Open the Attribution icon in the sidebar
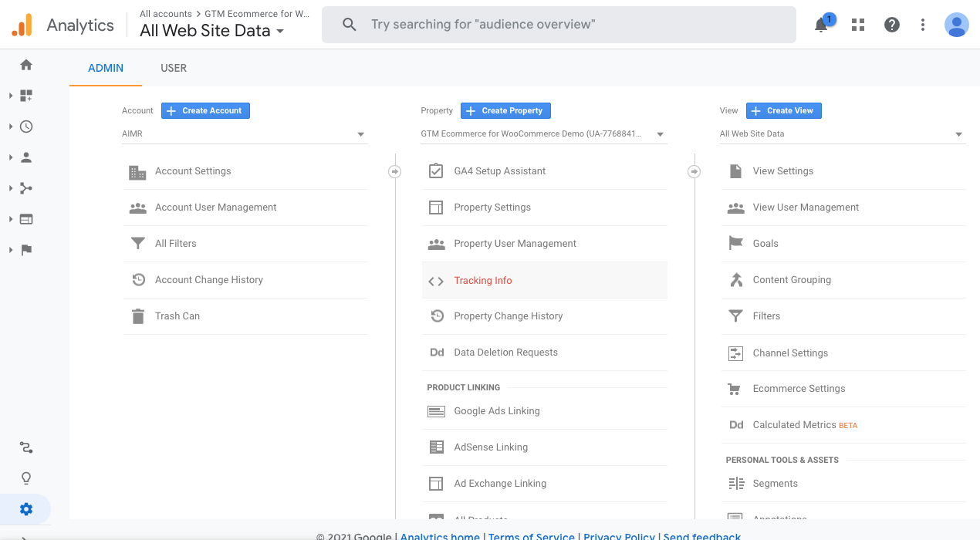The image size is (980, 540). point(26,447)
